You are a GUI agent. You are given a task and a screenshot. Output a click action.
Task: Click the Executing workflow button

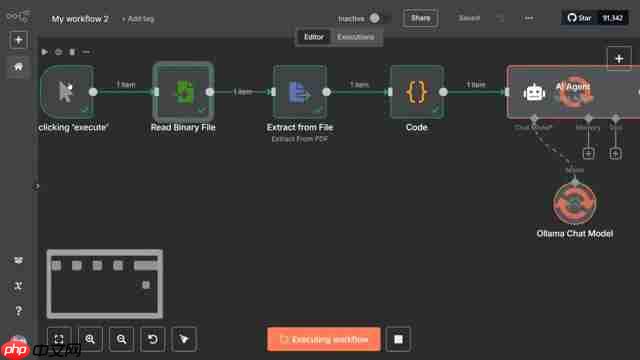point(324,339)
